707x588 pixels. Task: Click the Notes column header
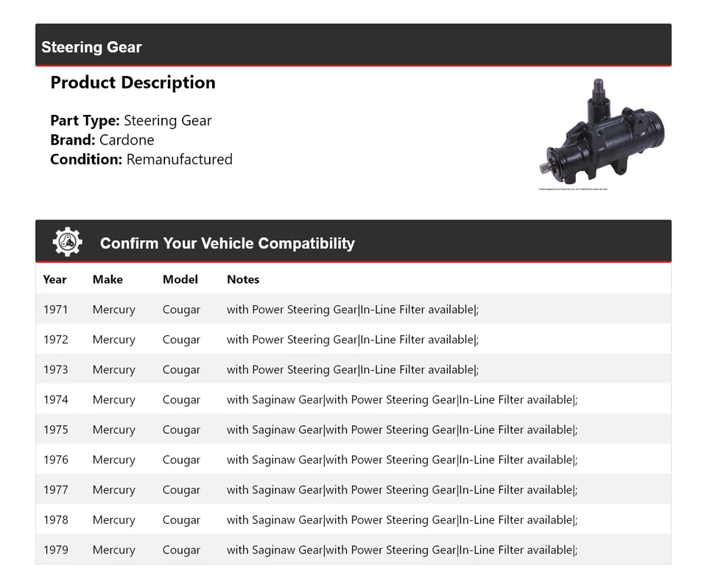[243, 279]
